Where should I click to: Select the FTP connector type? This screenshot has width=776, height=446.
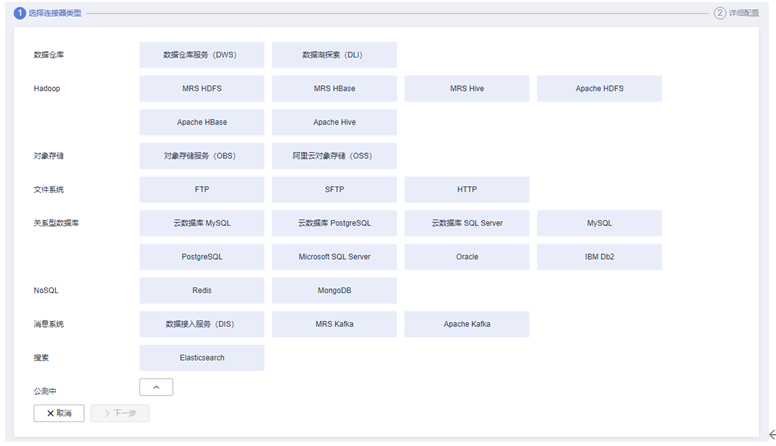point(201,190)
